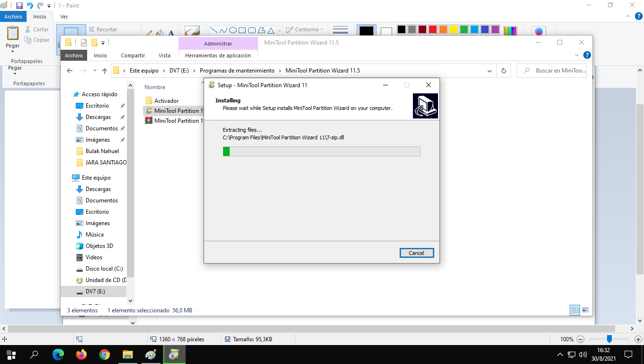Expand the Pegar dropdown arrow in Paint

coord(13,51)
